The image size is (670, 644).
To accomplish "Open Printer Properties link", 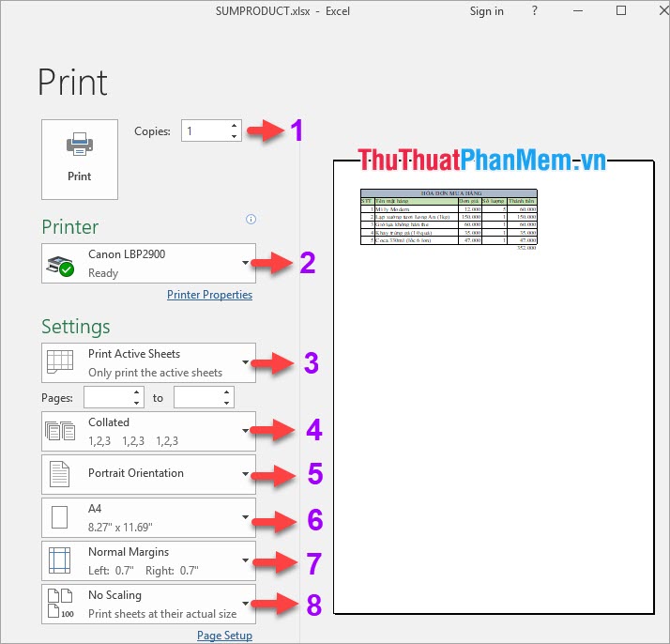I will pyautogui.click(x=209, y=295).
